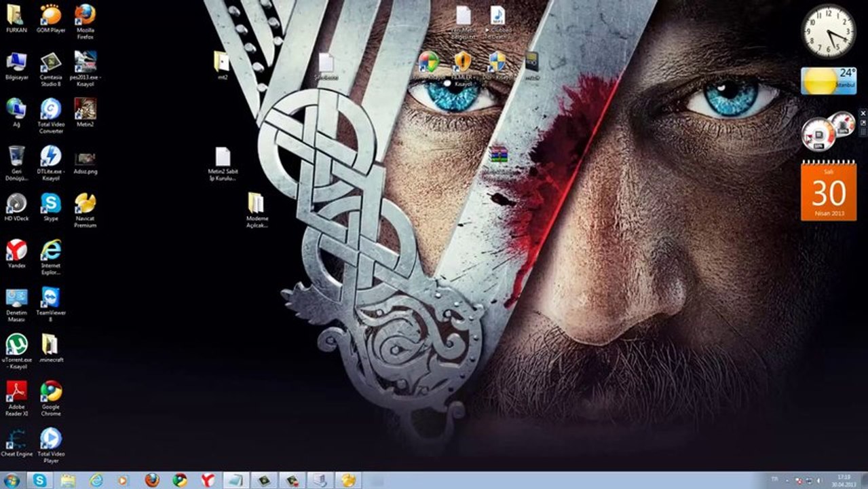Switch to the Navicat taskbar button
The height and width of the screenshot is (489, 868).
(x=348, y=480)
